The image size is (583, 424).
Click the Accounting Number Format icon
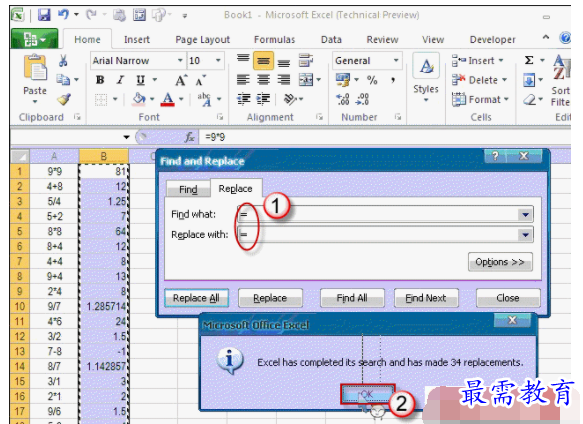342,80
